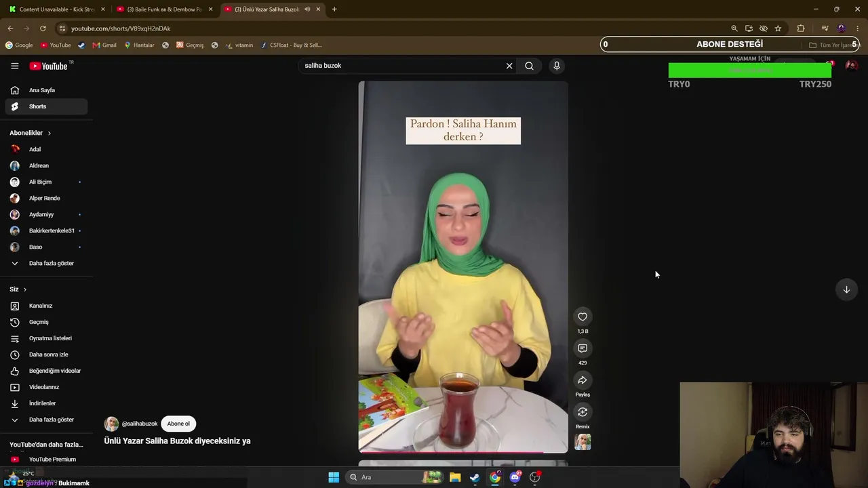
Task: Open the Gmail bookmark
Action: pos(104,45)
